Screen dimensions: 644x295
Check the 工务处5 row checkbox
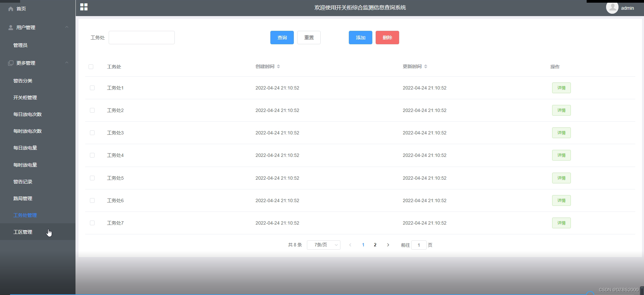pos(92,178)
